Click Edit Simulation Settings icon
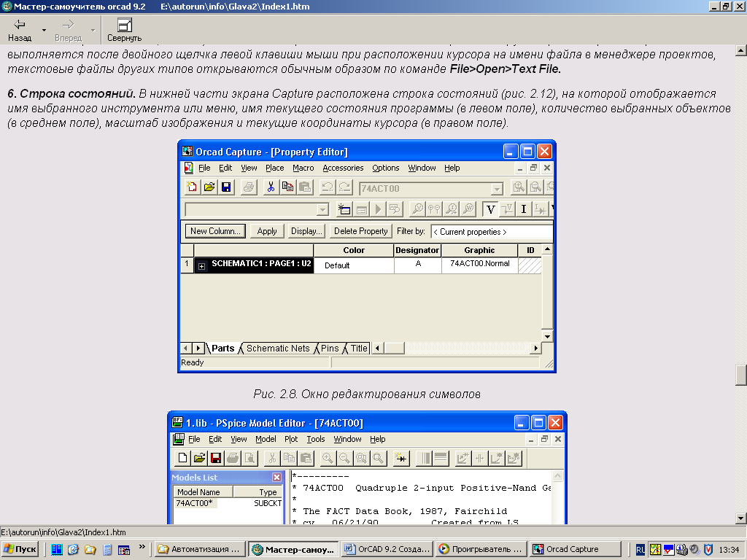 pyautogui.click(x=362, y=209)
